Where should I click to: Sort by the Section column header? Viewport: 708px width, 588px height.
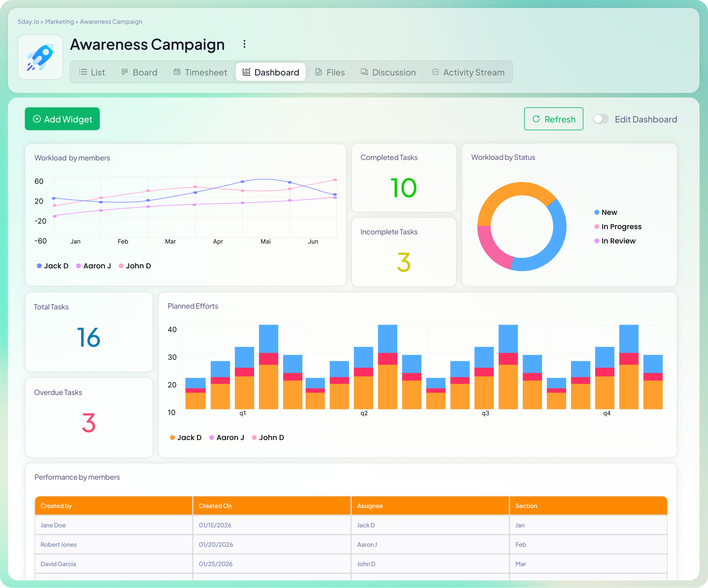pos(589,506)
